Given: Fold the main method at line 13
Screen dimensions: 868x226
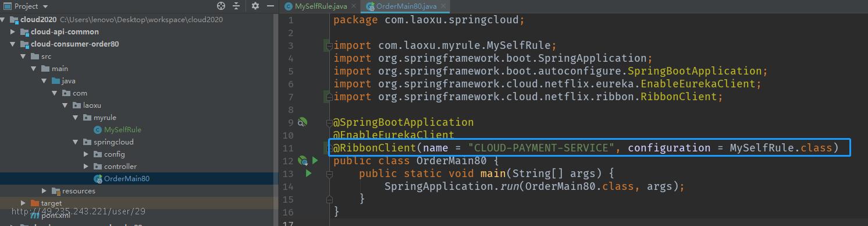Looking at the screenshot, I should tap(329, 174).
